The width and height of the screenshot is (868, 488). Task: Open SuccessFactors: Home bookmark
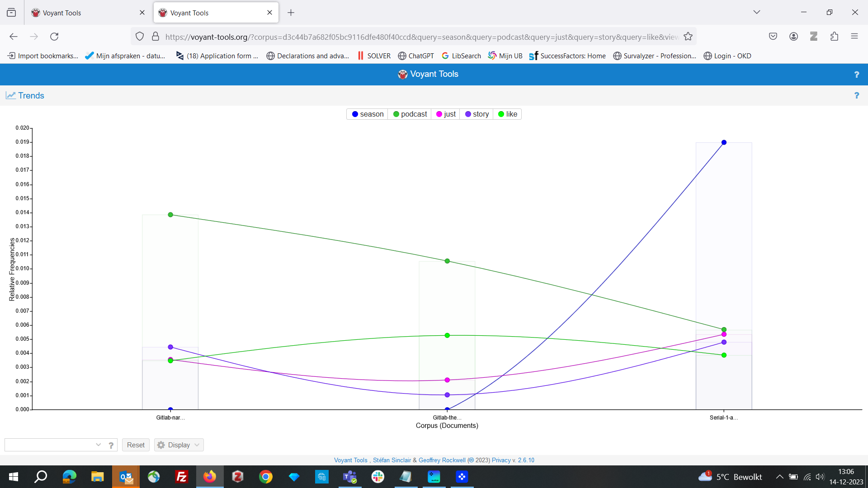567,56
